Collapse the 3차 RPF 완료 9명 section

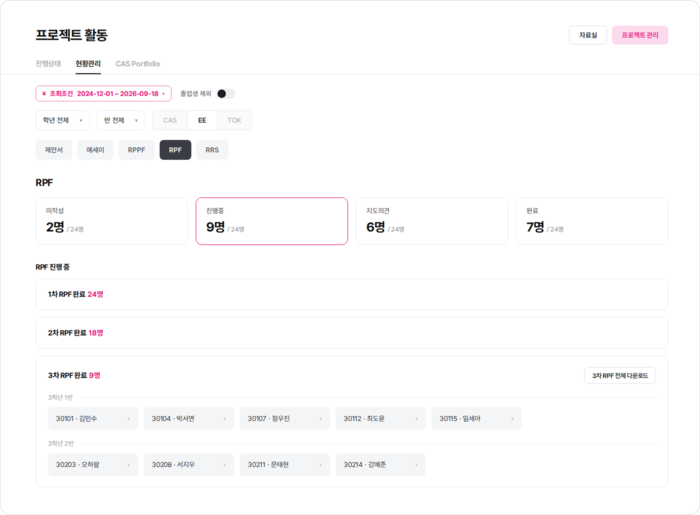[74, 375]
